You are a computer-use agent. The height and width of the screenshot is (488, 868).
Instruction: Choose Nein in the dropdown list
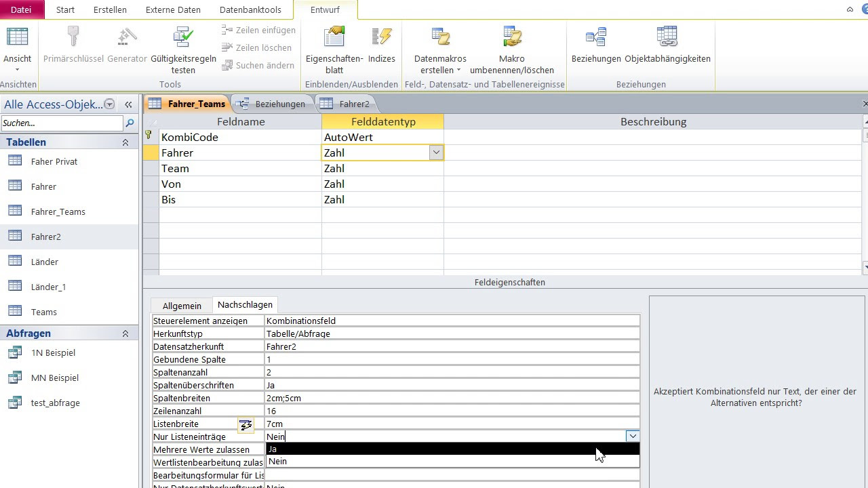tap(452, 461)
